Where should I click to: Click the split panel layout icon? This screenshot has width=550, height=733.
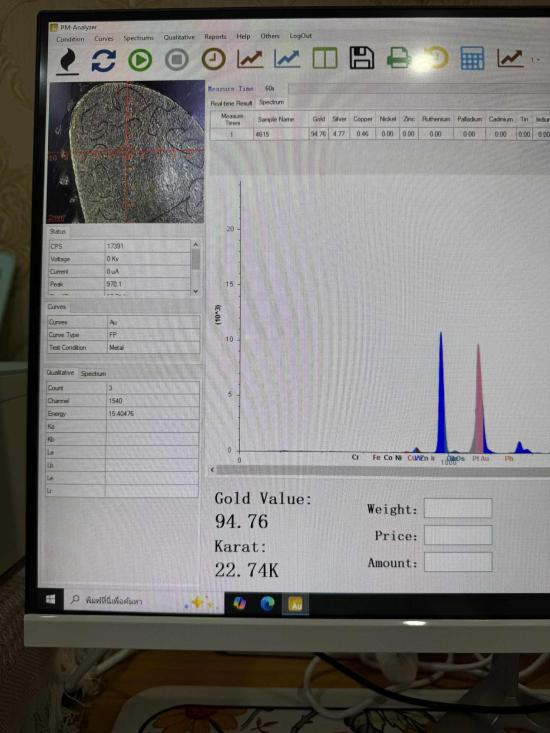325,59
